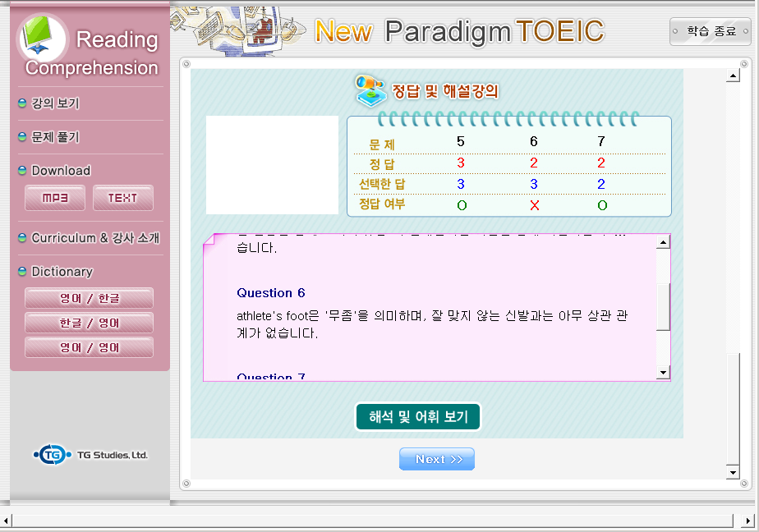Click explanation box scroll down arrow
The height and width of the screenshot is (532, 759).
[663, 372]
